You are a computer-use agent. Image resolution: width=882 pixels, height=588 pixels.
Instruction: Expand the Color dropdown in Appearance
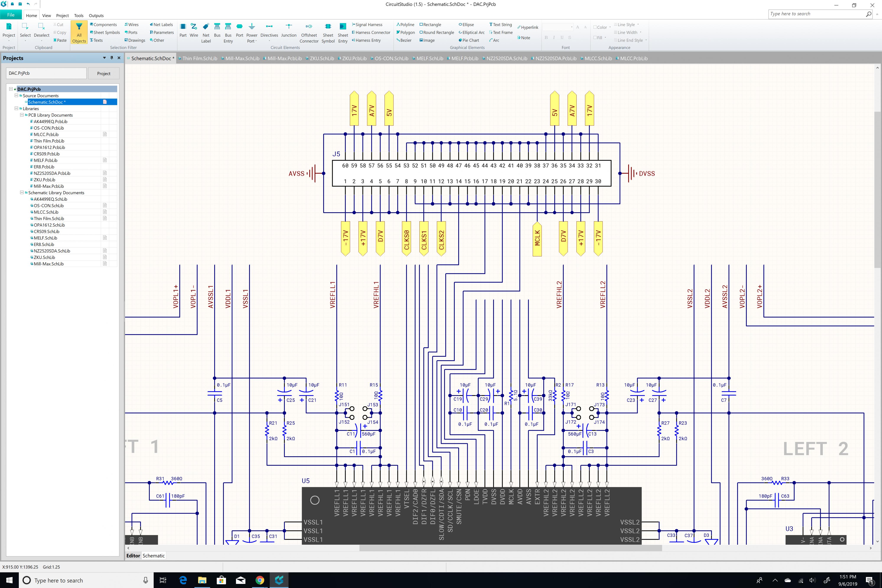pos(610,27)
